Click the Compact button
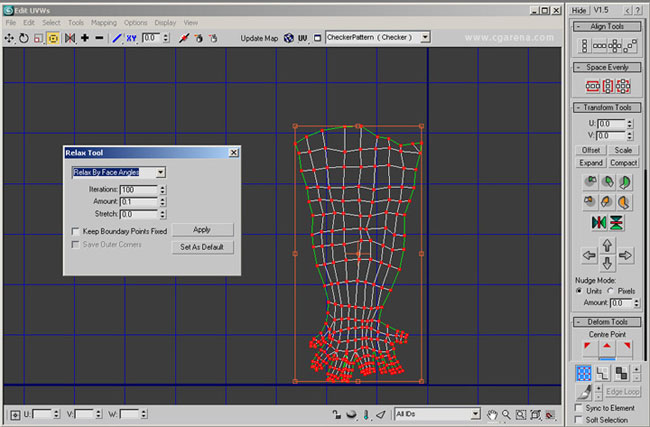Viewport: 650px width, 427px height. (x=623, y=163)
